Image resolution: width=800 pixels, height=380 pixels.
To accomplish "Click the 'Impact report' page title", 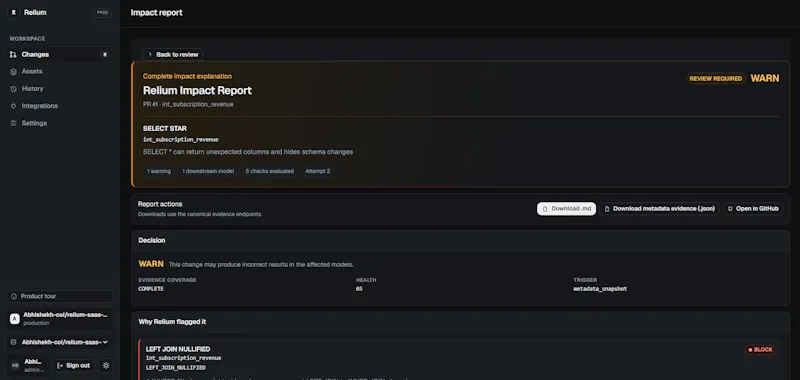I will click(157, 13).
